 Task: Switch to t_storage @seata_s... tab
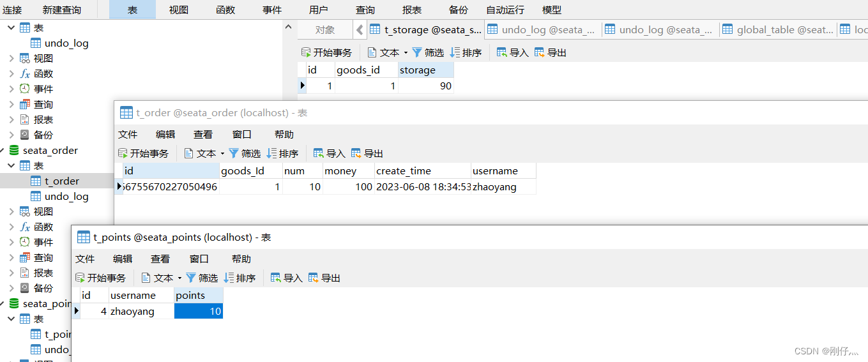[x=425, y=29]
